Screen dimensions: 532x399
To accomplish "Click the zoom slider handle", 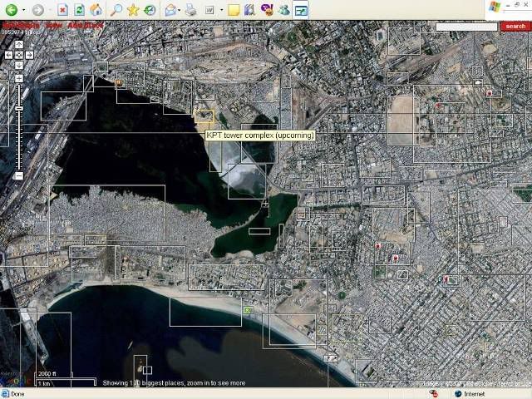I will pos(19,109).
